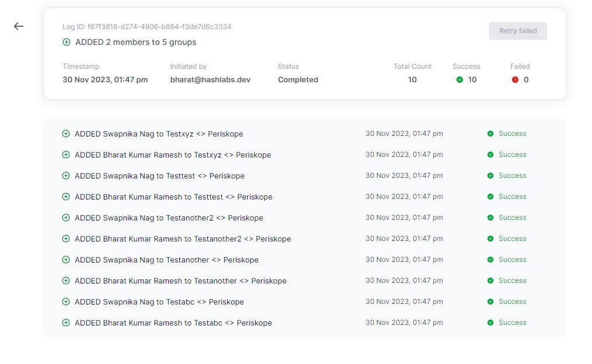This screenshot has height=364, width=592.
Task: Click success check icon on Swapnika Nag Testtest row
Action: (490, 176)
